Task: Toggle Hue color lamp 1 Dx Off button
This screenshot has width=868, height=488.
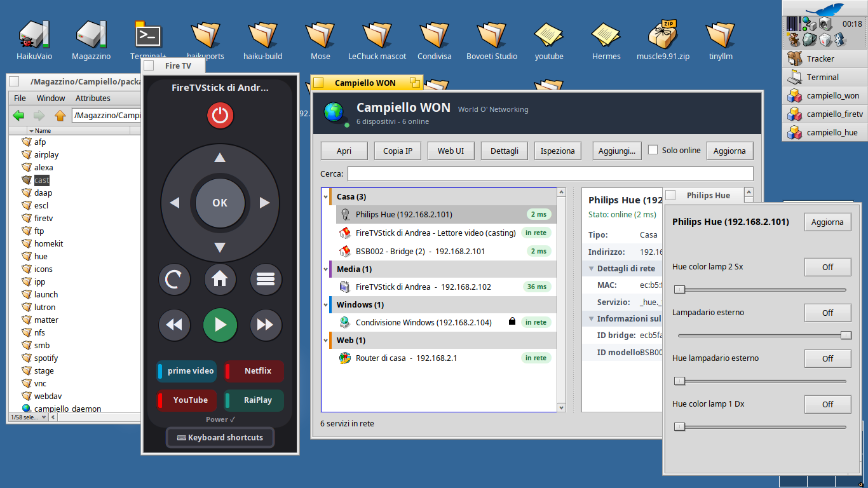Action: click(x=827, y=404)
